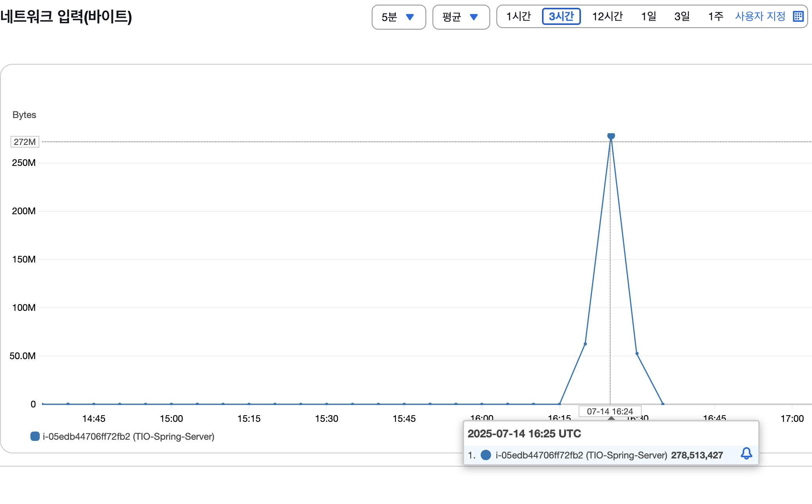Click the alarm bell icon in tooltip
This screenshot has height=504, width=812.
click(746, 454)
